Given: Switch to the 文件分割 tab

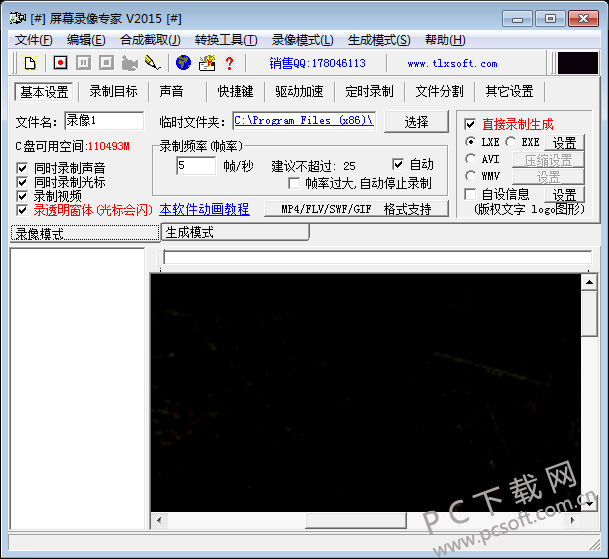Looking at the screenshot, I should click(439, 92).
